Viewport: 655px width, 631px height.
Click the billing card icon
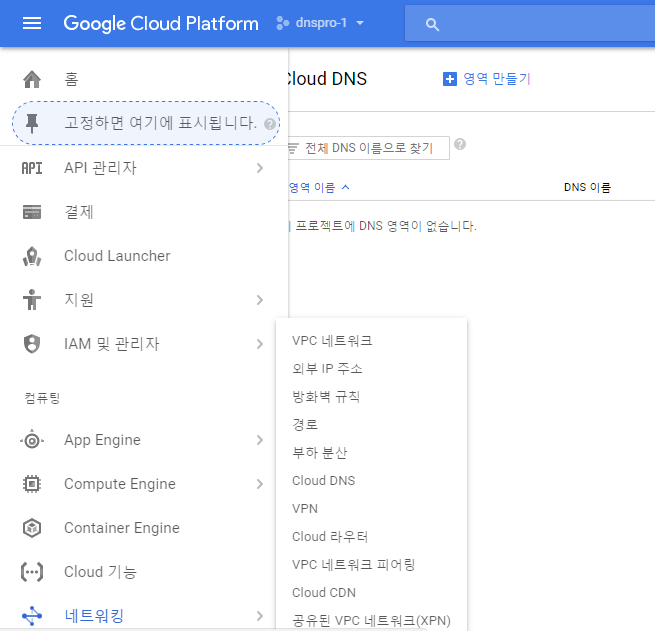pyautogui.click(x=32, y=212)
